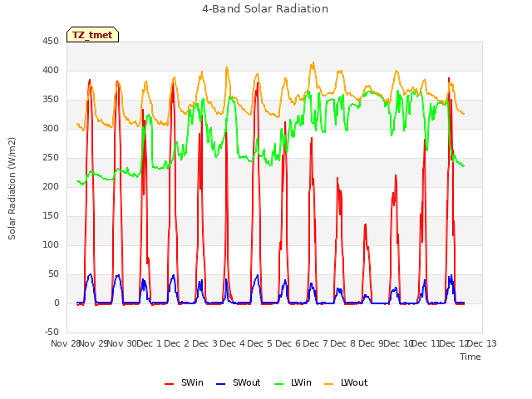Click the 200 y-axis tick label

(x=51, y=187)
